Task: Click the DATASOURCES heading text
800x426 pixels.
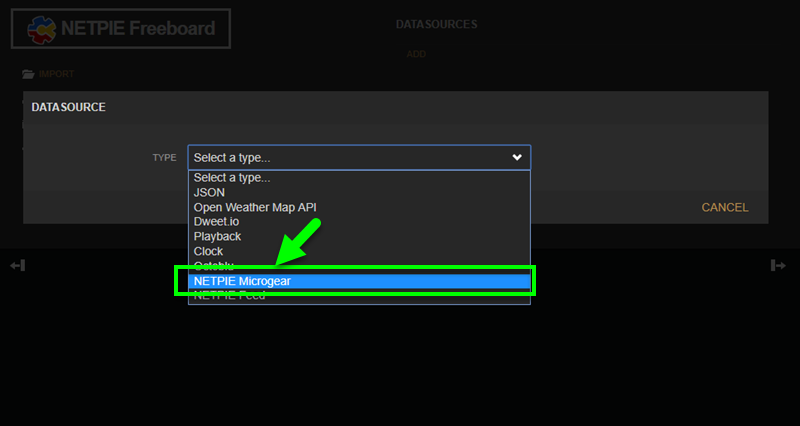Action: [436, 24]
